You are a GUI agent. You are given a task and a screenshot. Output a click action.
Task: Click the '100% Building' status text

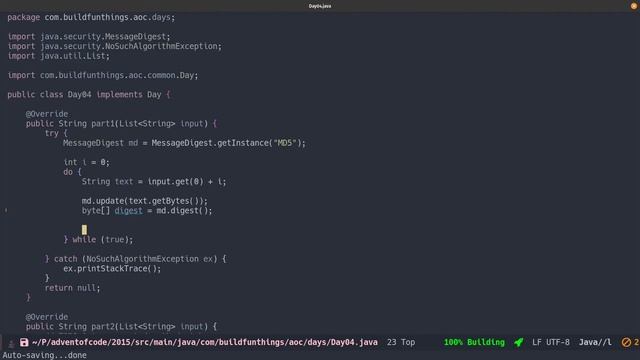coord(474,342)
